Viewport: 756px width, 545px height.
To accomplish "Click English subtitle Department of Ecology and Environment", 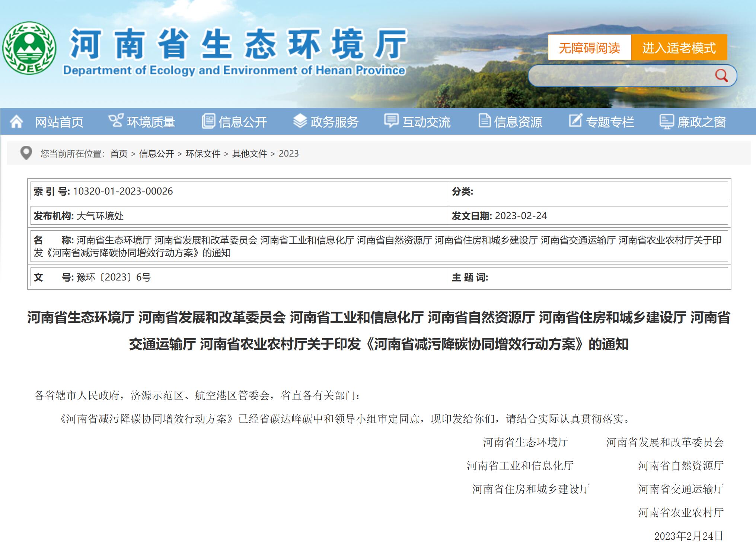I will coord(234,70).
